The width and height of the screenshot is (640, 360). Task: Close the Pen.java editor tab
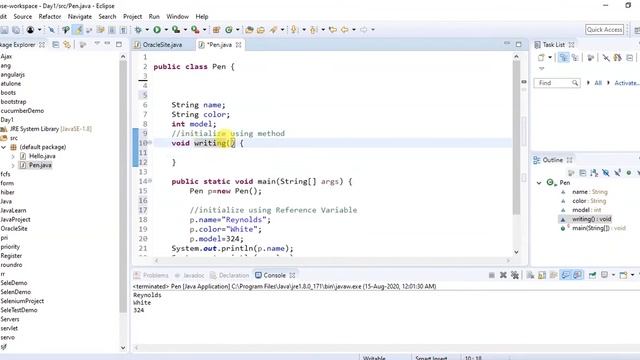click(x=238, y=45)
